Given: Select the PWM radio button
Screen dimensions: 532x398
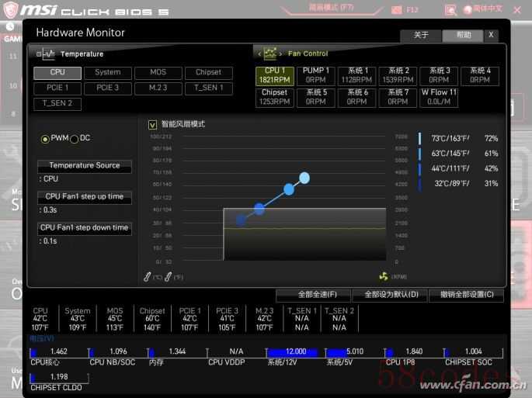Looking at the screenshot, I should [46, 139].
